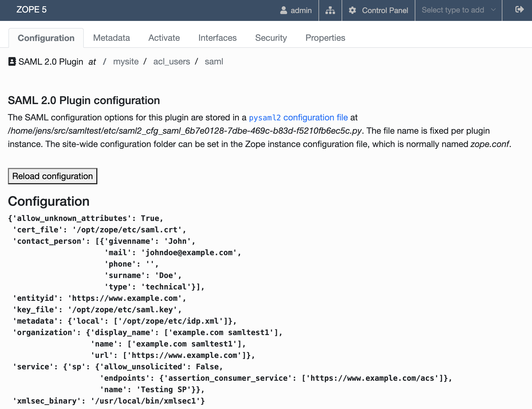532x409 pixels.
Task: Click the saml2_cfg file path text
Action: (x=185, y=131)
